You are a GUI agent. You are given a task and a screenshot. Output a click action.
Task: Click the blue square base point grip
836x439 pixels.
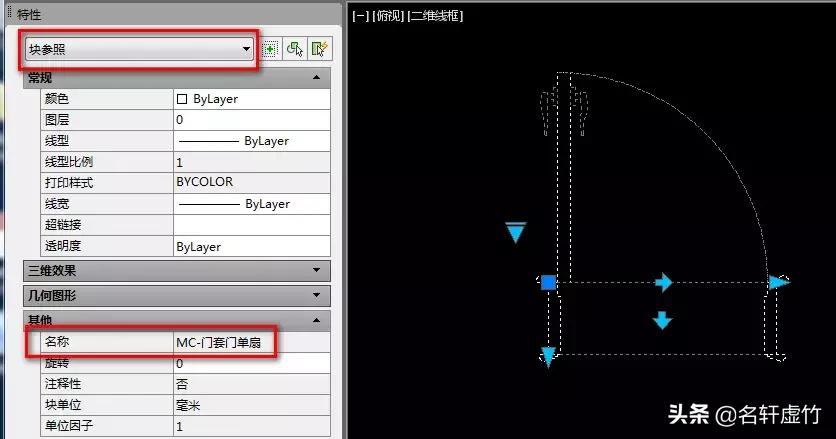pos(548,282)
